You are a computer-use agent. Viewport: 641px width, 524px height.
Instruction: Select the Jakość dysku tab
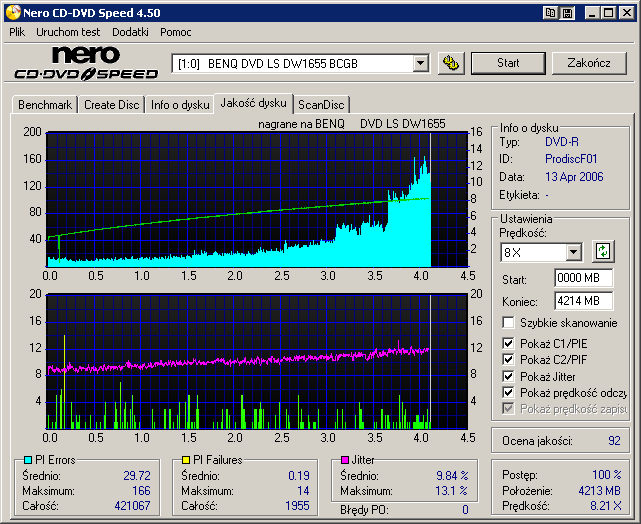[253, 103]
